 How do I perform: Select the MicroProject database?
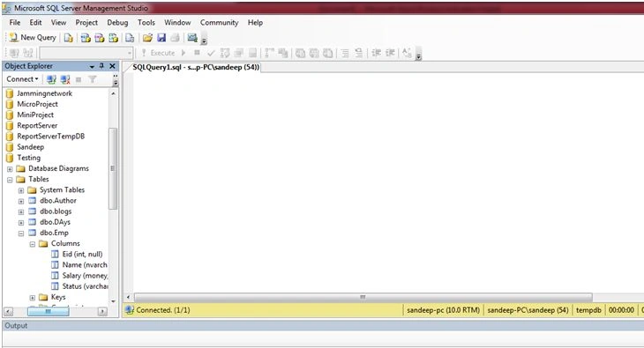(37, 104)
